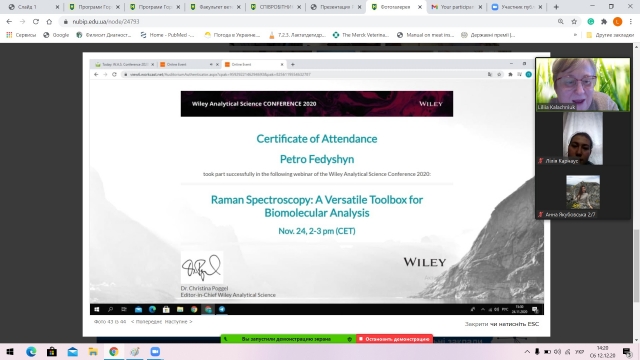Image resolution: width=640 pixels, height=360 pixels.
Task: Select the Анна Якубовська participant tile
Action: tap(583, 193)
